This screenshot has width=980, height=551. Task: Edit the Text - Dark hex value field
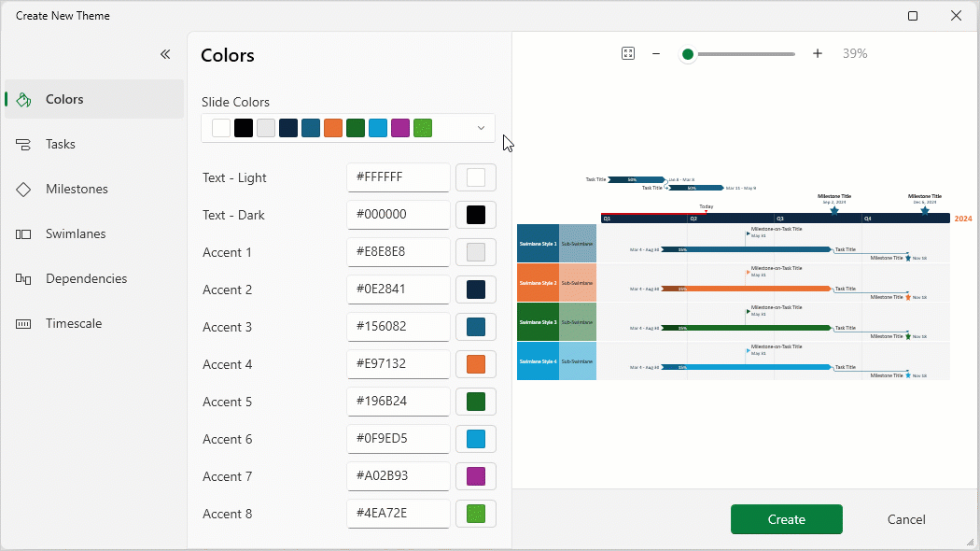coord(399,215)
